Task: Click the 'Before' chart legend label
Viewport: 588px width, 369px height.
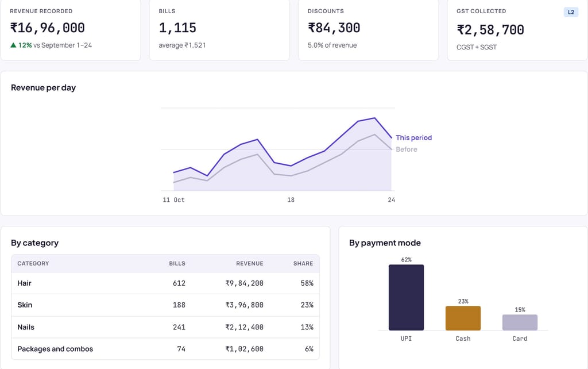Action: point(407,149)
